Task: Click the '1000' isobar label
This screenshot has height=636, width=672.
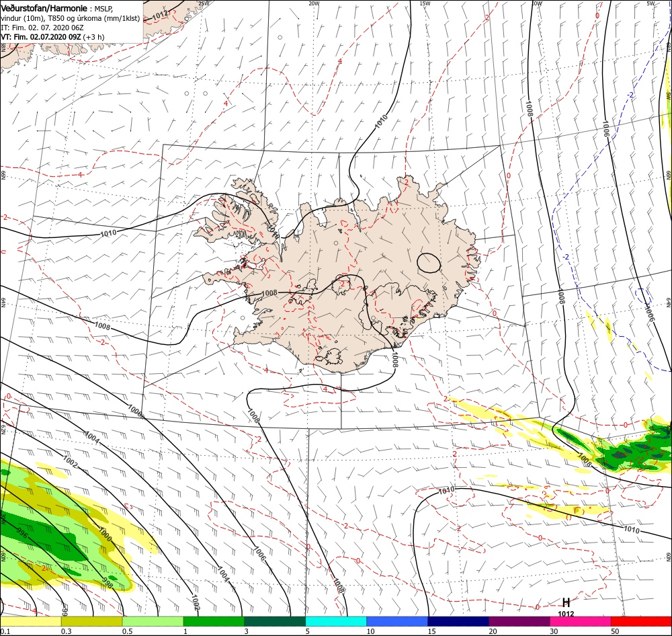Action: coord(105,534)
